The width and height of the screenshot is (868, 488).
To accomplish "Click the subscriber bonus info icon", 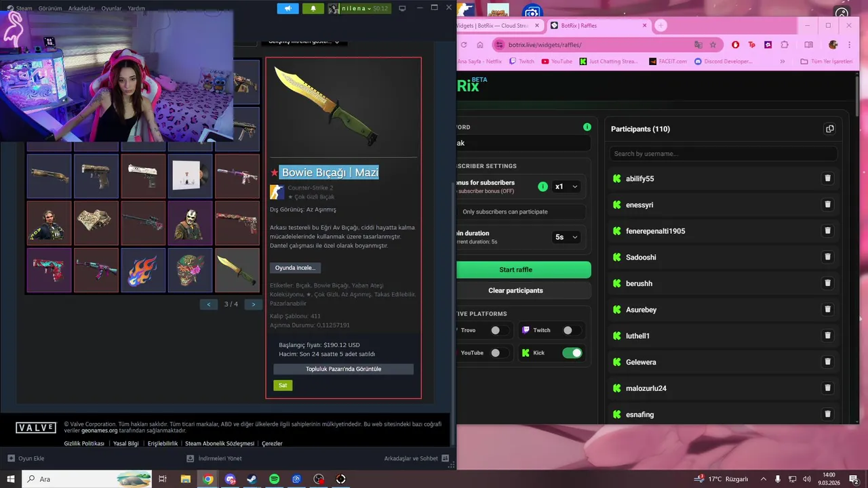I will click(x=542, y=186).
